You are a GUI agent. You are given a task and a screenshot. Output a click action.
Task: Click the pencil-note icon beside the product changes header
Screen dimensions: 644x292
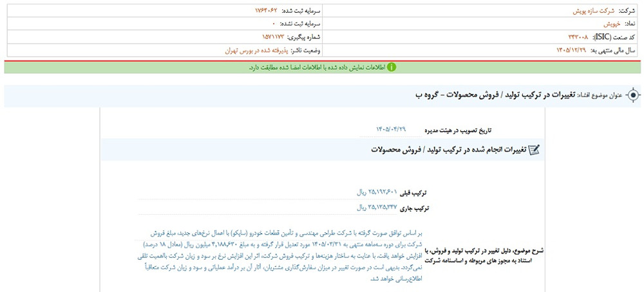(535, 150)
